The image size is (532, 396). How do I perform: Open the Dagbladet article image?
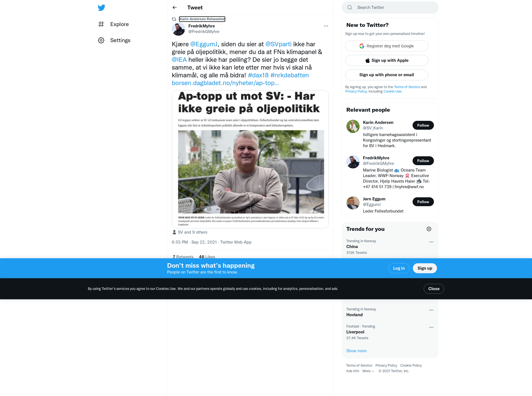(250, 159)
